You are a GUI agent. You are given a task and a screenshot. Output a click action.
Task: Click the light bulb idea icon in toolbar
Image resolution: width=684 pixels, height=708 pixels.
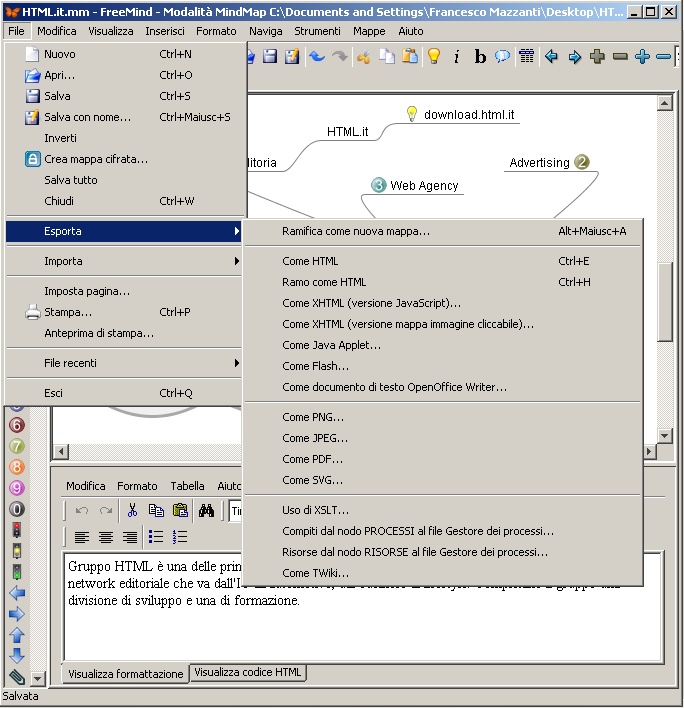(434, 57)
